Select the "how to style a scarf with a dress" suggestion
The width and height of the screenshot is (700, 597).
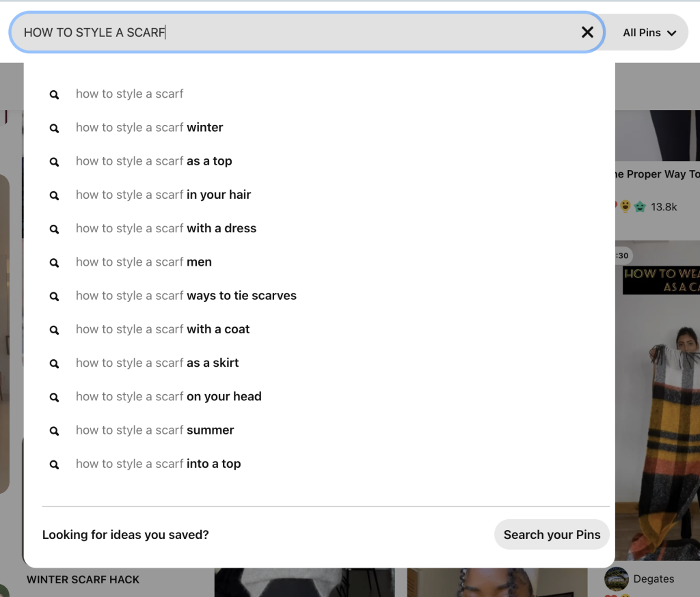[166, 229]
